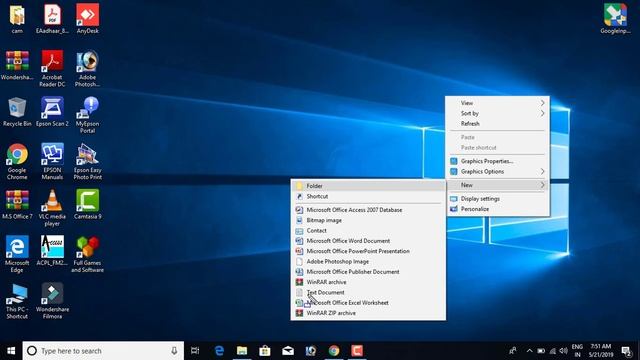This screenshot has width=640, height=360.
Task: Open File Explorer from the taskbar
Action: pos(242,351)
